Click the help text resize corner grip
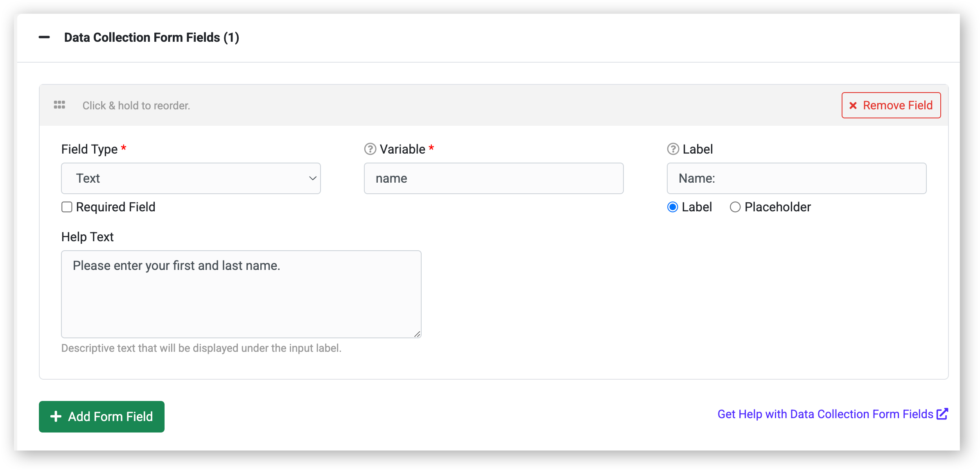The height and width of the screenshot is (471, 980). pos(417,334)
